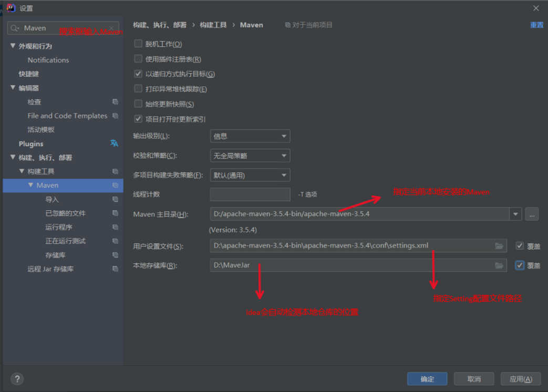Viewport: 548px width, 392px height.
Task: Click 构建工具 in the breadcrumb path
Action: pyautogui.click(x=213, y=25)
